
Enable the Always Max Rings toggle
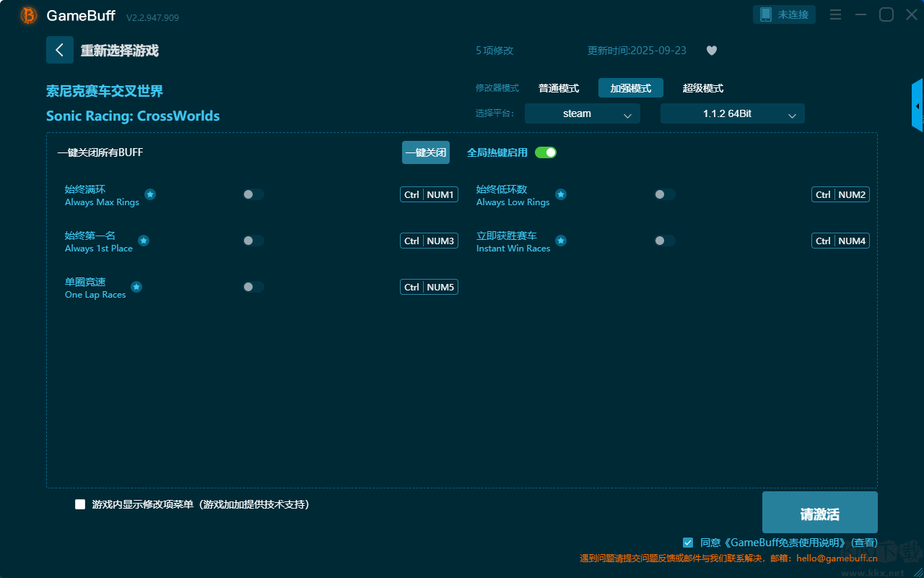[x=253, y=194]
